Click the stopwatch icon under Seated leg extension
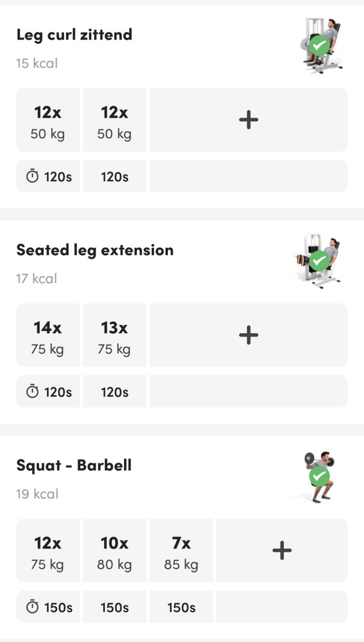 pos(33,392)
